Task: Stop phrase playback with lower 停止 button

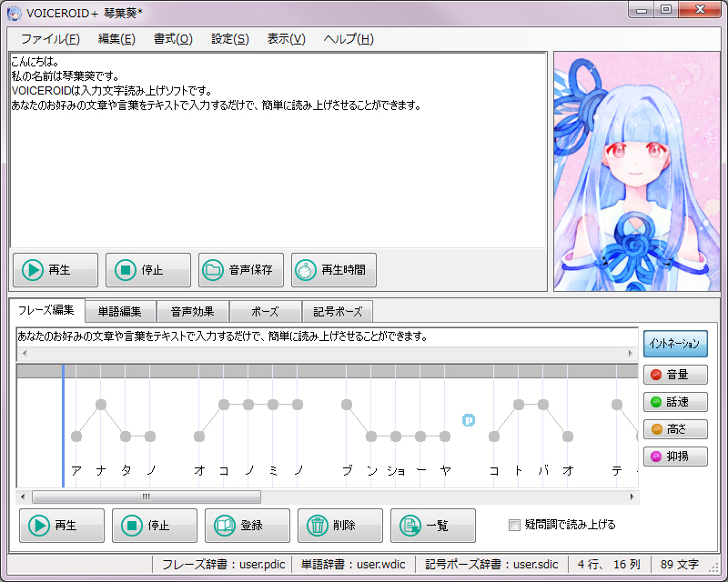Action: pyautogui.click(x=155, y=526)
